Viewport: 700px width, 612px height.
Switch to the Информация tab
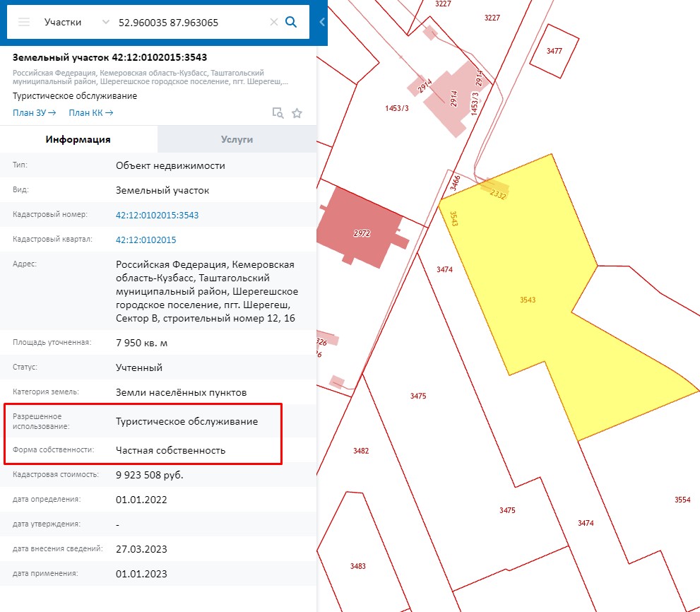coord(78,139)
